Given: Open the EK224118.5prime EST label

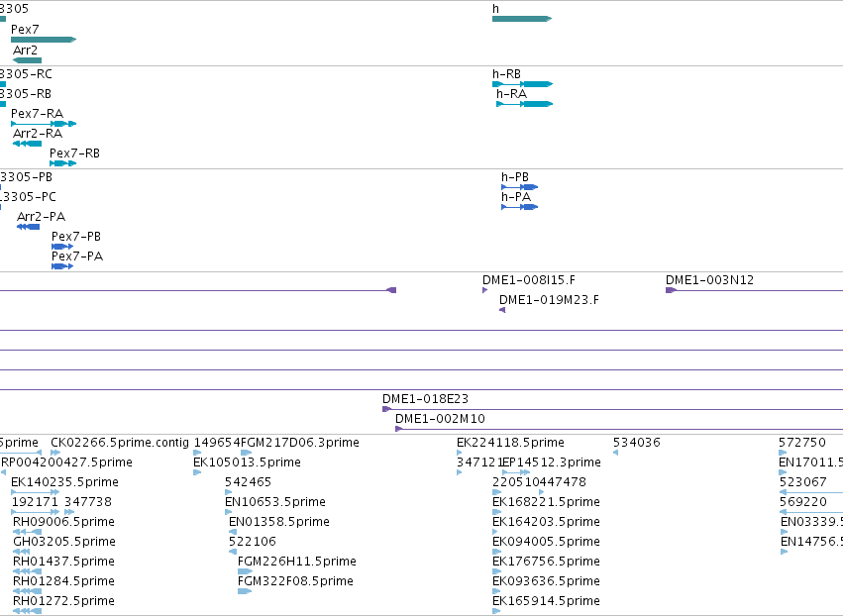Looking at the screenshot, I should [x=510, y=443].
